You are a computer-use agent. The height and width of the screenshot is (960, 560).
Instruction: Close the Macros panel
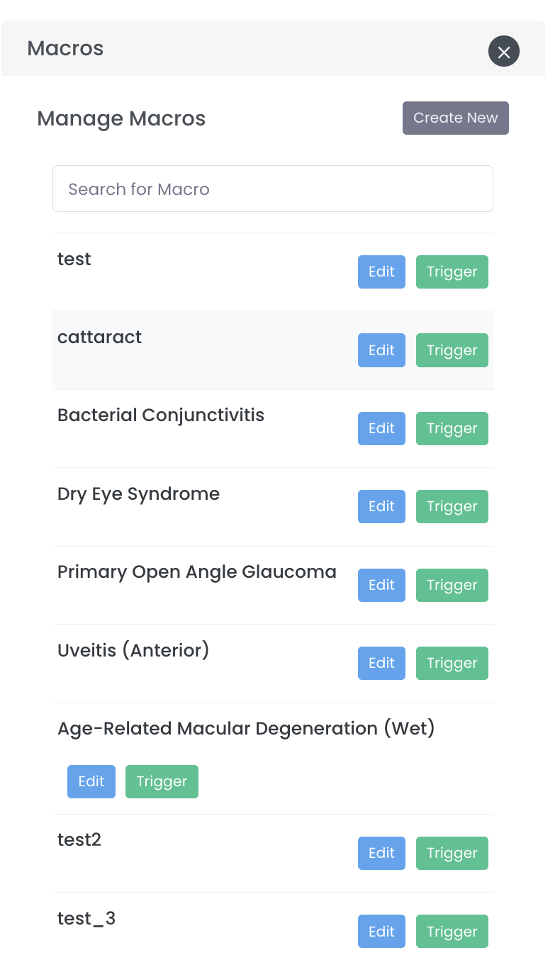pos(504,52)
